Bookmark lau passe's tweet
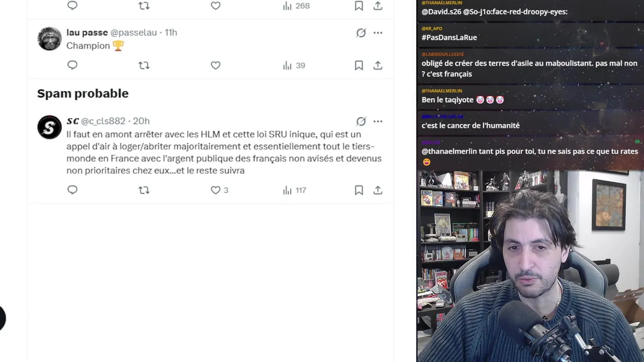This screenshot has width=644, height=362. point(359,65)
